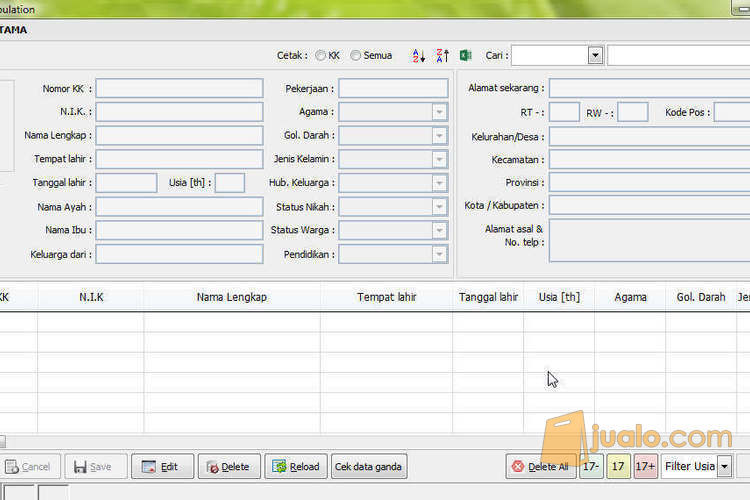The height and width of the screenshot is (500, 750).
Task: Reload the data table
Action: (x=296, y=467)
